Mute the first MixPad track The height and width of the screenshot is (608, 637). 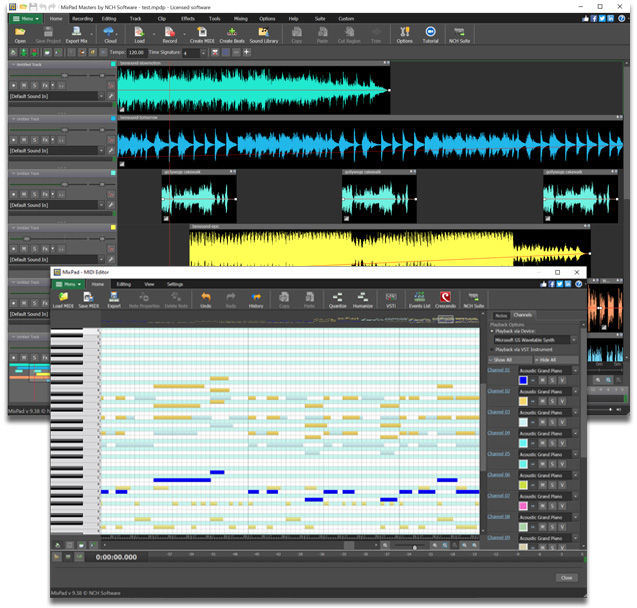24,85
